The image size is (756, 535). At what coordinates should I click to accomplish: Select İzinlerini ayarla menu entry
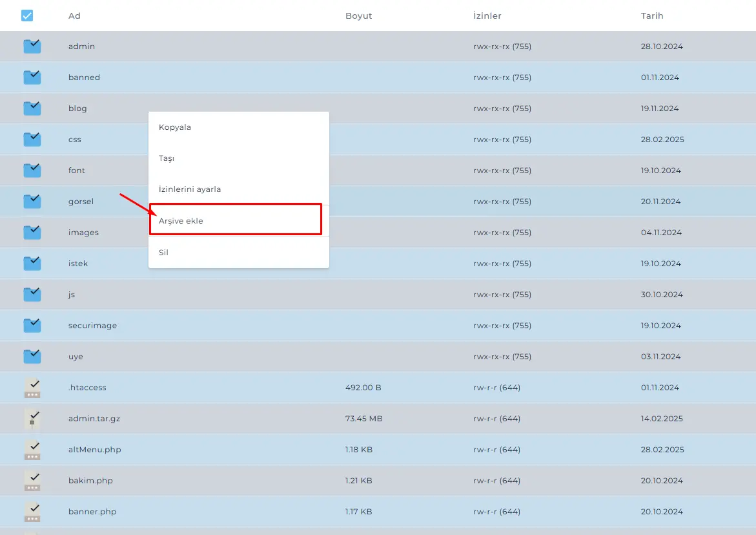(239, 189)
